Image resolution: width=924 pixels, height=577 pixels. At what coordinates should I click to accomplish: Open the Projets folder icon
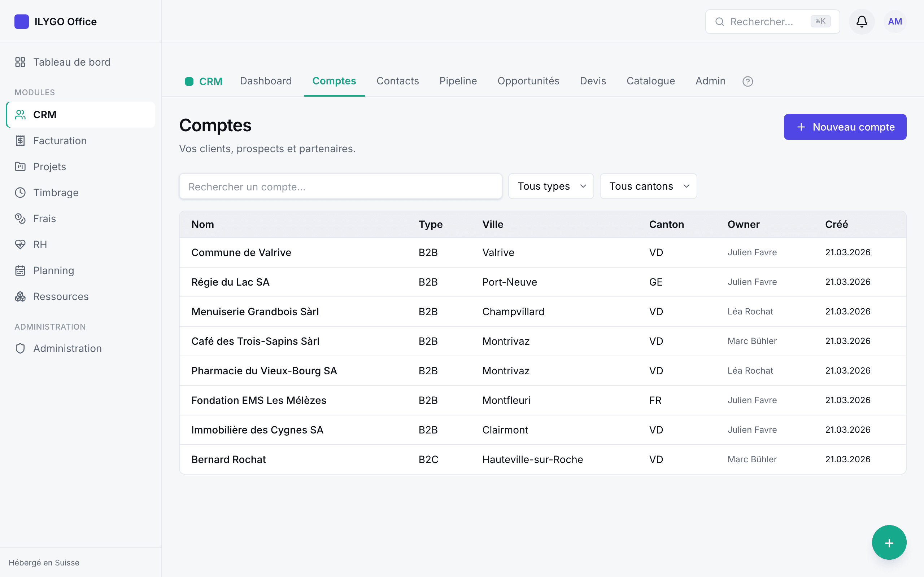pos(20,166)
